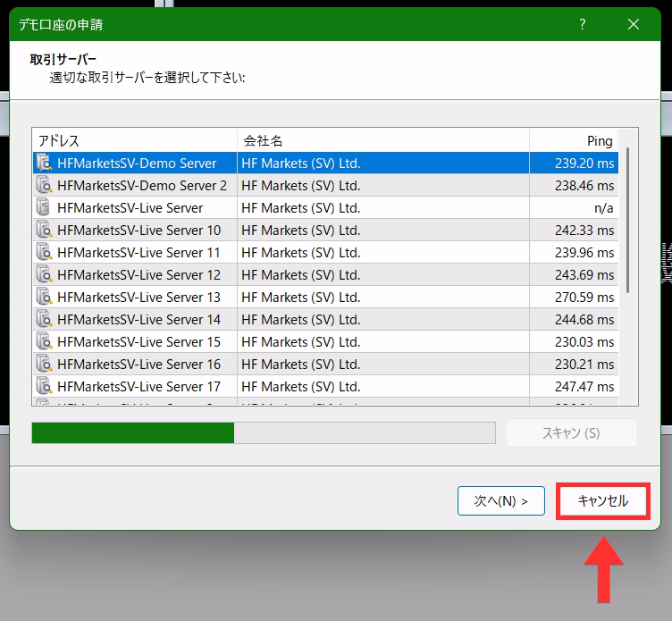672x621 pixels.
Task: Click the スキャン (S) button
Action: [x=571, y=432]
